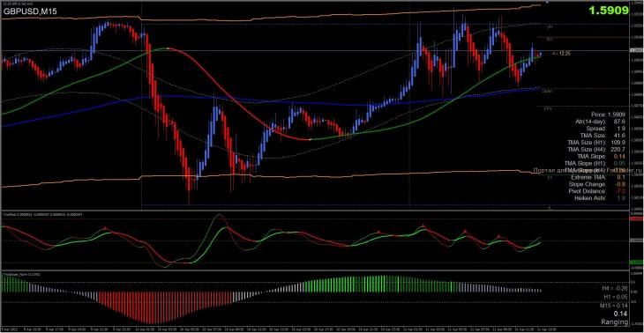Click the "TMA Size (H1): 109.9" row
This screenshot has width=644, height=333.
(x=596, y=143)
